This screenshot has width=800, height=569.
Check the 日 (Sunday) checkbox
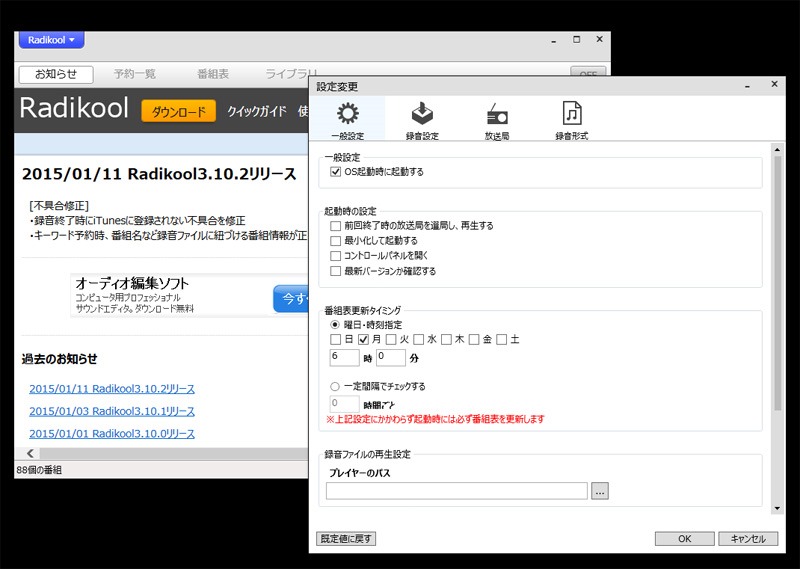click(335, 339)
